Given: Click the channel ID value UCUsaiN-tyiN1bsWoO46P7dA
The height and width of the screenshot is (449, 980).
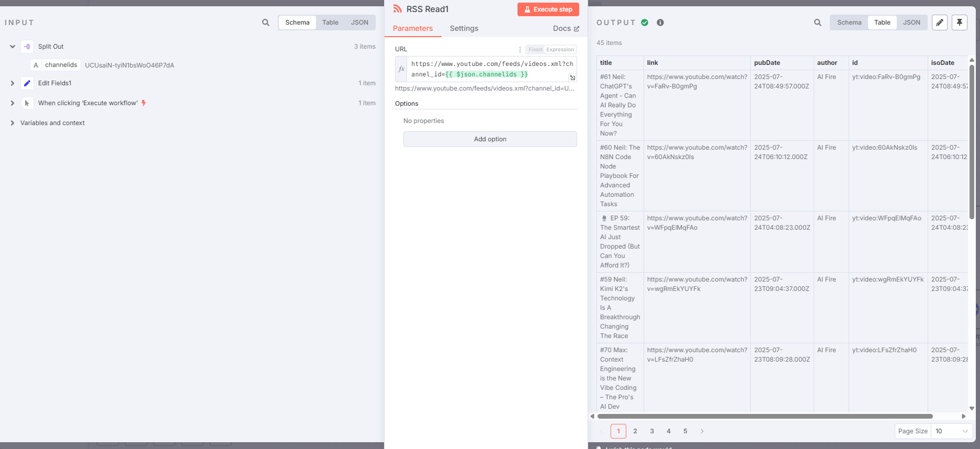Looking at the screenshot, I should (130, 65).
